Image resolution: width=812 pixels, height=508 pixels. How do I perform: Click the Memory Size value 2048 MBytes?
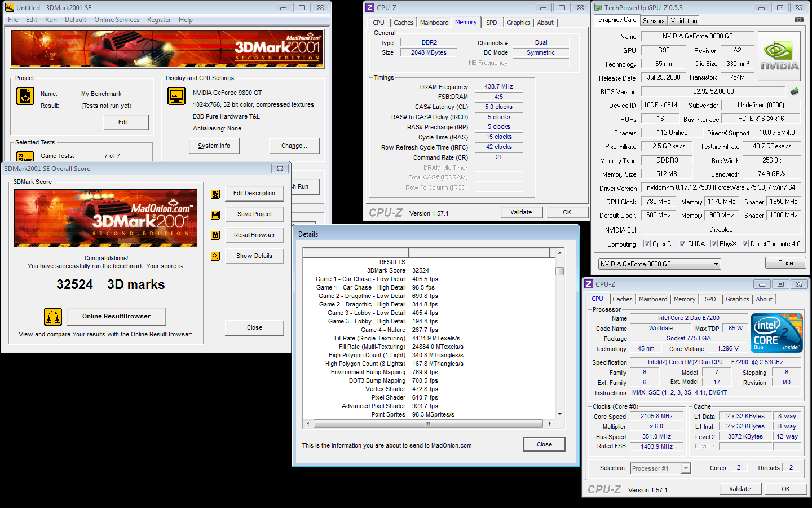point(429,52)
